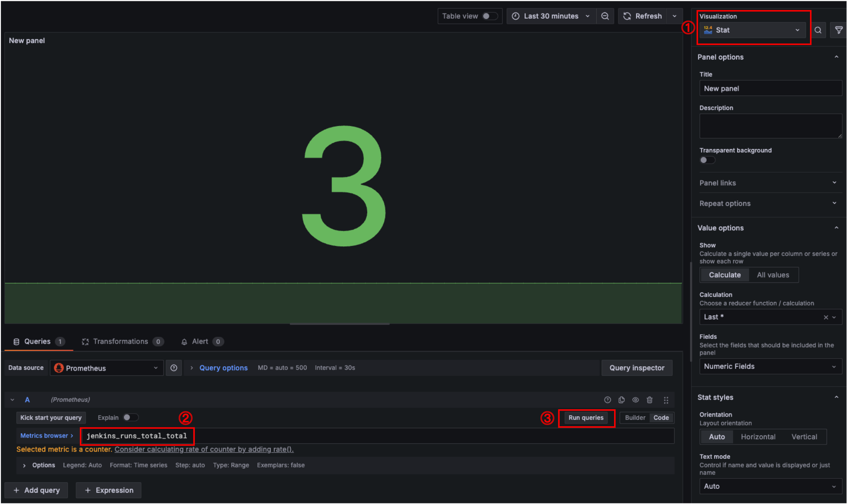The height and width of the screenshot is (504, 847).
Task: Switch to the Transformations tab
Action: click(x=121, y=342)
